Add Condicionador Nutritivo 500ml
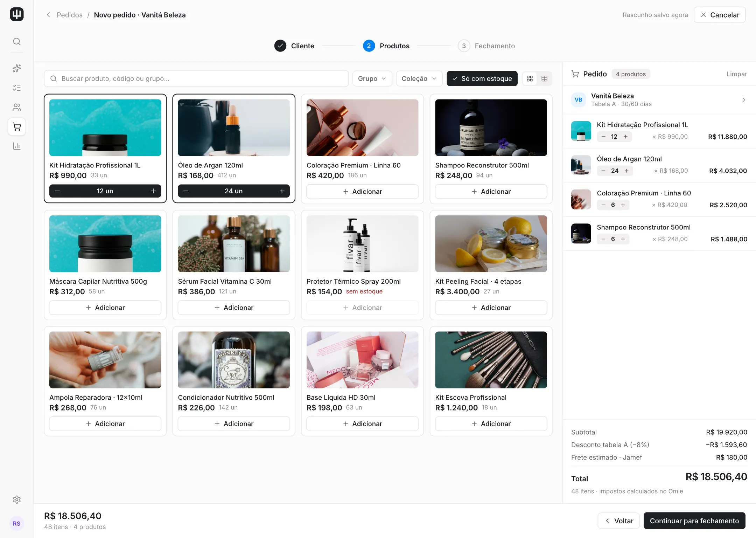This screenshot has height=538, width=756. click(233, 423)
